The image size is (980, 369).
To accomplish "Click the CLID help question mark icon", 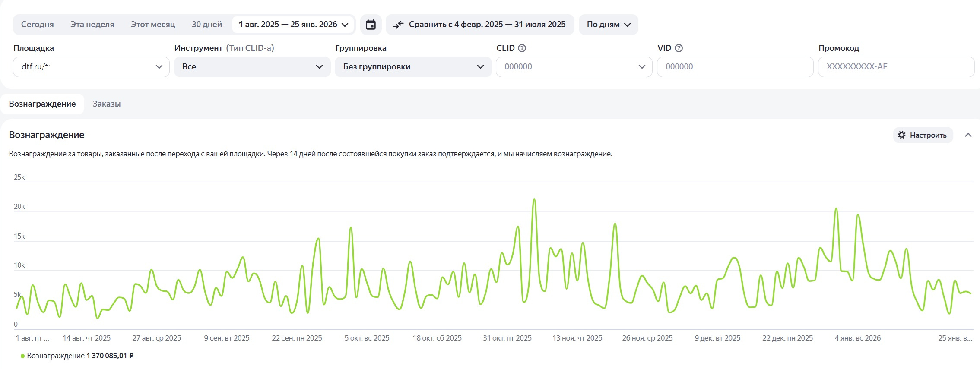I will click(522, 48).
